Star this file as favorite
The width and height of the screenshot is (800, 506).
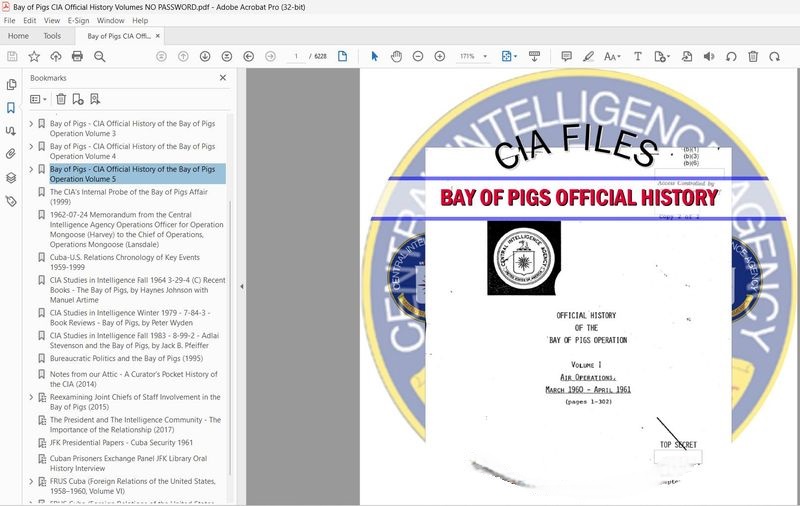tap(34, 56)
